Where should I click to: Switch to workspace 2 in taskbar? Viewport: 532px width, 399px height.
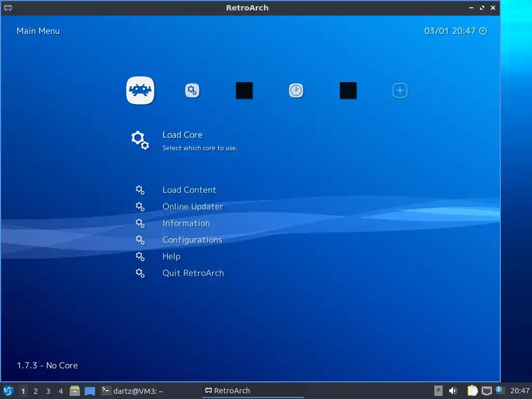[36, 391]
